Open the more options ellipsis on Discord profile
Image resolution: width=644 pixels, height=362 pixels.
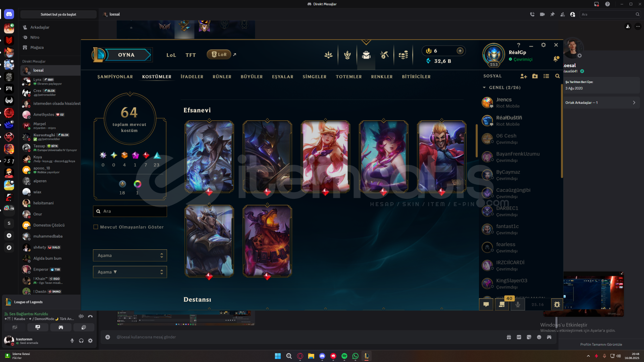tap(638, 26)
